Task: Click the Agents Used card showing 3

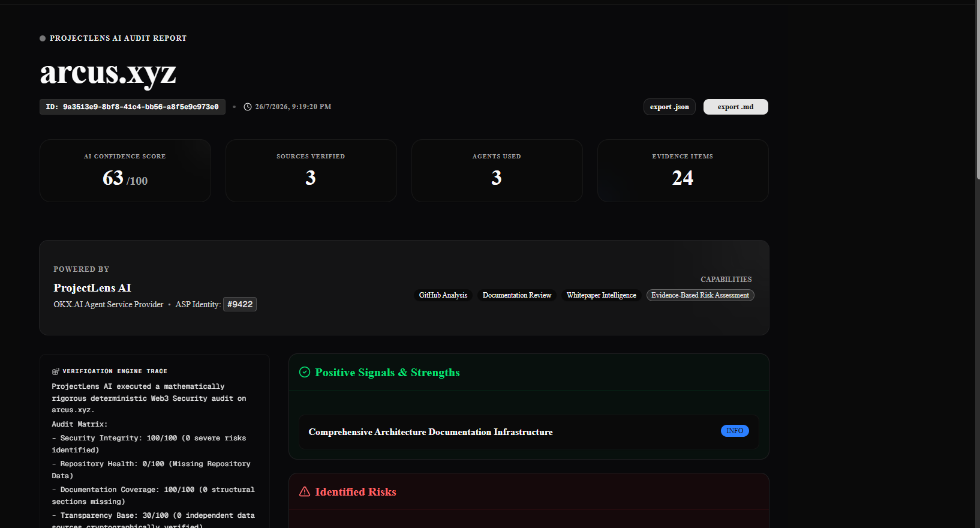Action: click(497, 171)
